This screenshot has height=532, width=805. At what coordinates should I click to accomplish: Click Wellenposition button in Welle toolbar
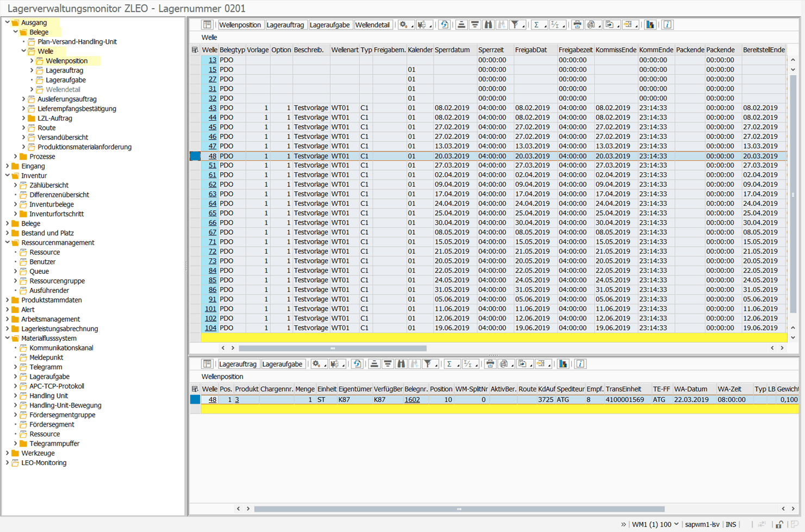240,25
